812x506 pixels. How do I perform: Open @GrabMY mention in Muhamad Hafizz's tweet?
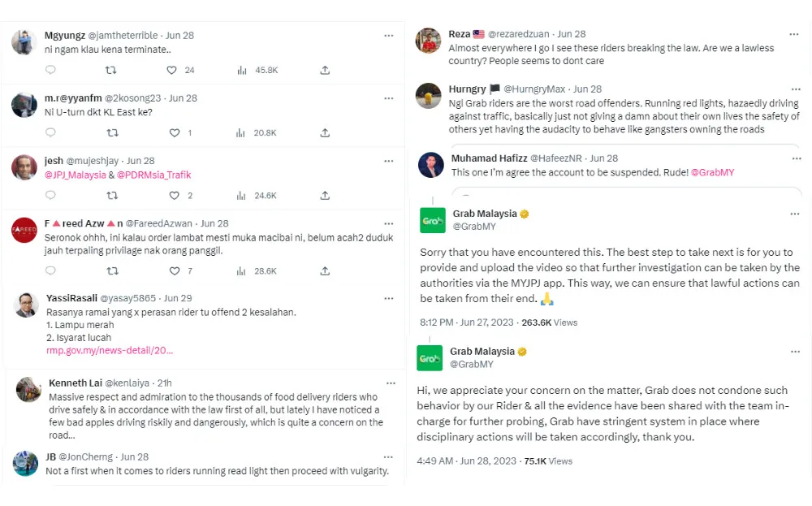point(712,172)
